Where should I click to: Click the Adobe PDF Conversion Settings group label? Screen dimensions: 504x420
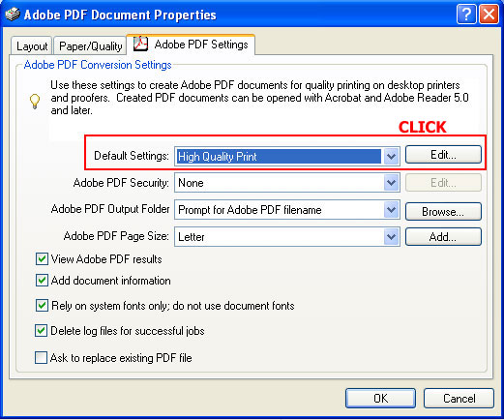coord(98,65)
